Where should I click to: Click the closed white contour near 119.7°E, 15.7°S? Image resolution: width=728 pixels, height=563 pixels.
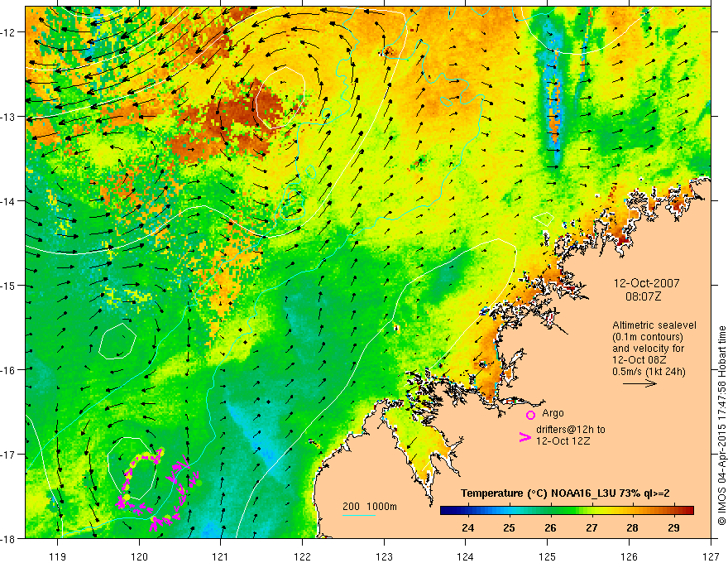click(x=118, y=341)
